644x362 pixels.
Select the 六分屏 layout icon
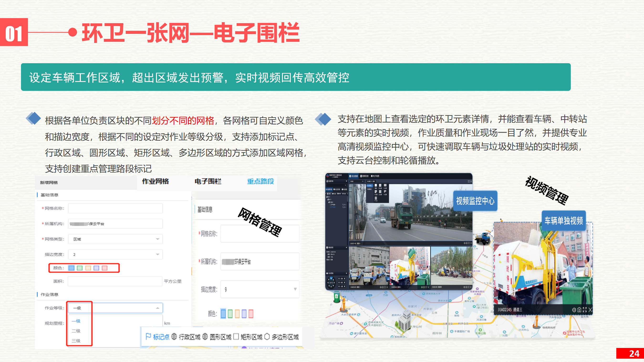point(385,185)
